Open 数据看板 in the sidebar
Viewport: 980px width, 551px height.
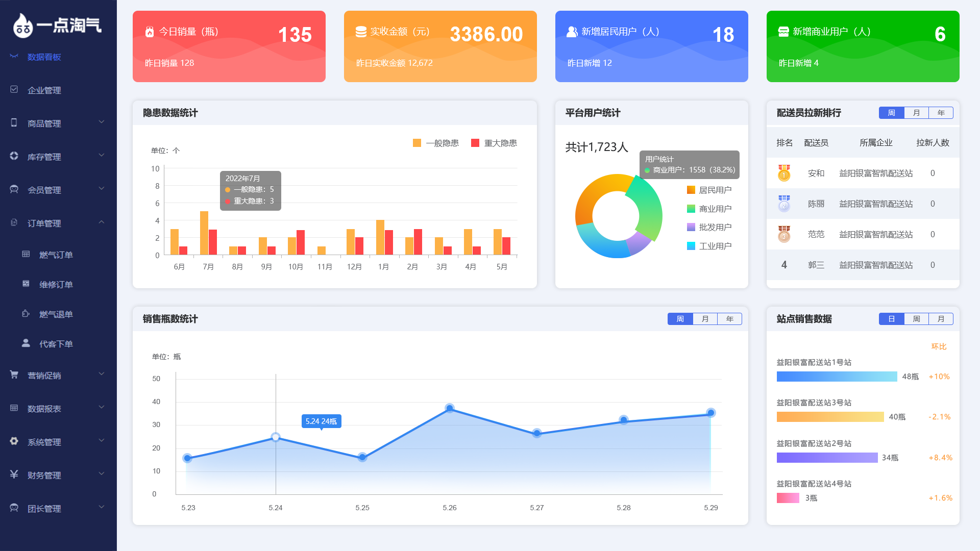click(44, 57)
